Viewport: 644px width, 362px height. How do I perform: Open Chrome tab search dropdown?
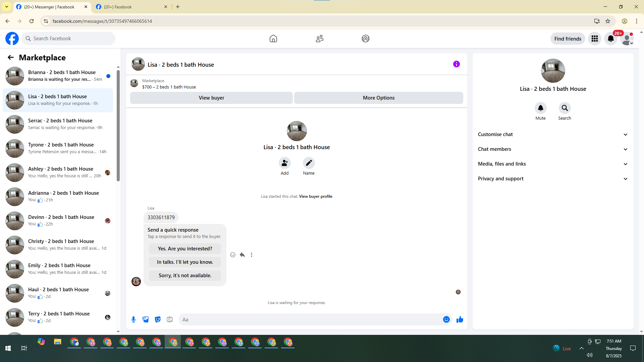(x=7, y=7)
